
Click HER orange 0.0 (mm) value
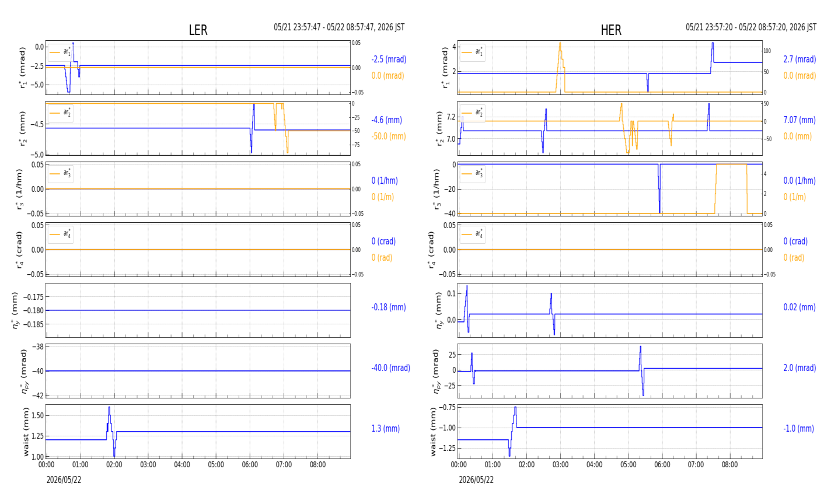pos(797,136)
